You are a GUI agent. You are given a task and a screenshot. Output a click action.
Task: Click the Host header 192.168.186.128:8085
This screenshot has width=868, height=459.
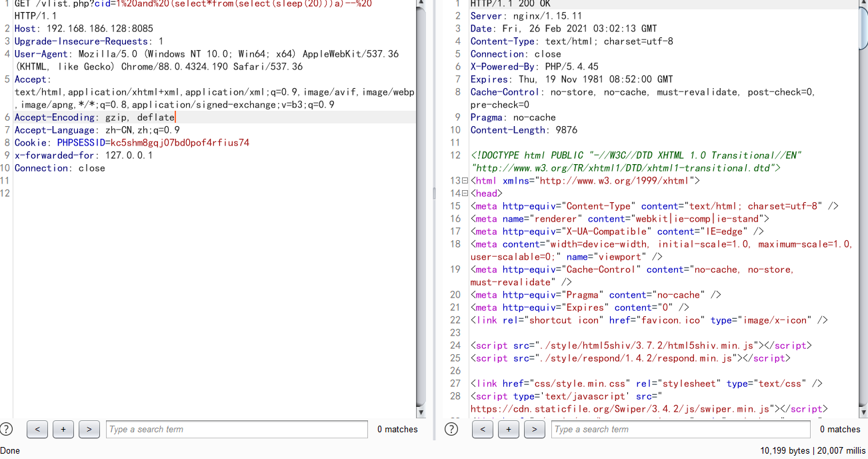(x=84, y=29)
